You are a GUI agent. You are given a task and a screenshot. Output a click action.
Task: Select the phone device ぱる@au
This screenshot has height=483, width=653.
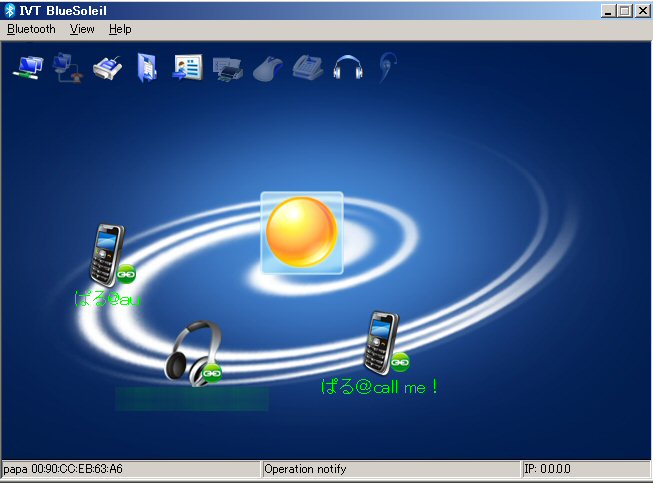(107, 255)
